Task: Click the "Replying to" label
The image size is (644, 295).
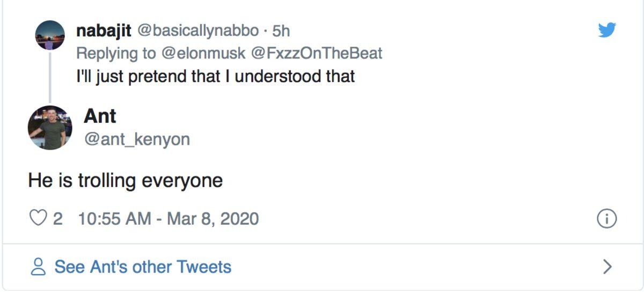Action: pos(115,53)
